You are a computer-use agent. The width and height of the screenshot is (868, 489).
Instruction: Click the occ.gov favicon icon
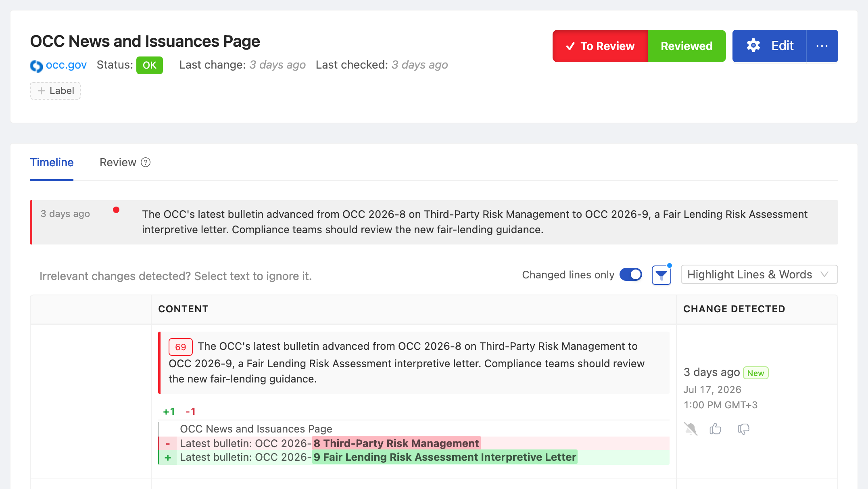(x=36, y=65)
